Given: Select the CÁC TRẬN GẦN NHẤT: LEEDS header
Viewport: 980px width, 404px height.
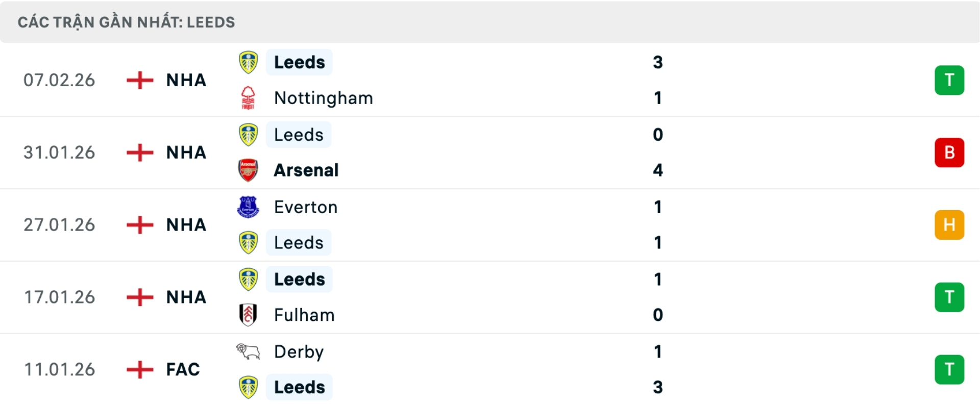Looking at the screenshot, I should [x=126, y=21].
